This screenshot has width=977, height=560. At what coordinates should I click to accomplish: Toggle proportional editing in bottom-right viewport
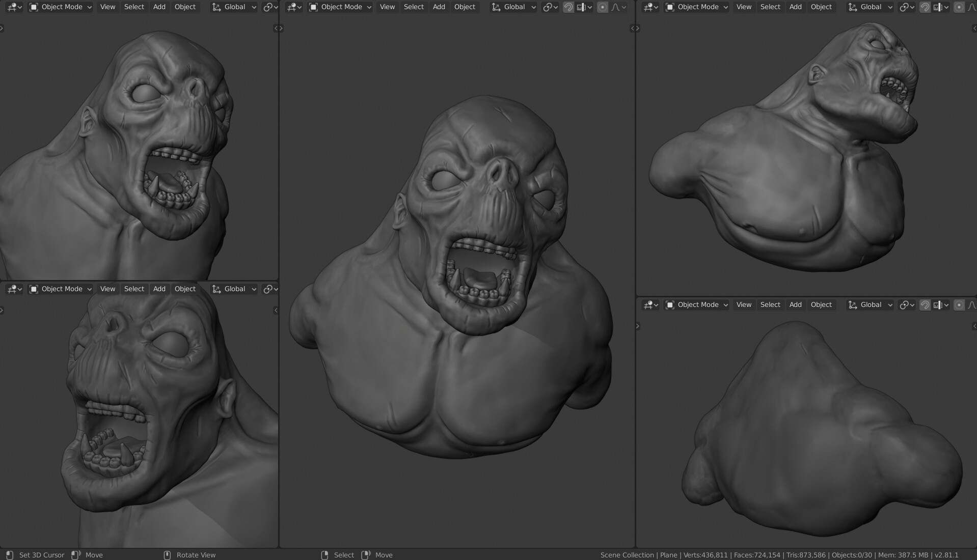coord(960,304)
